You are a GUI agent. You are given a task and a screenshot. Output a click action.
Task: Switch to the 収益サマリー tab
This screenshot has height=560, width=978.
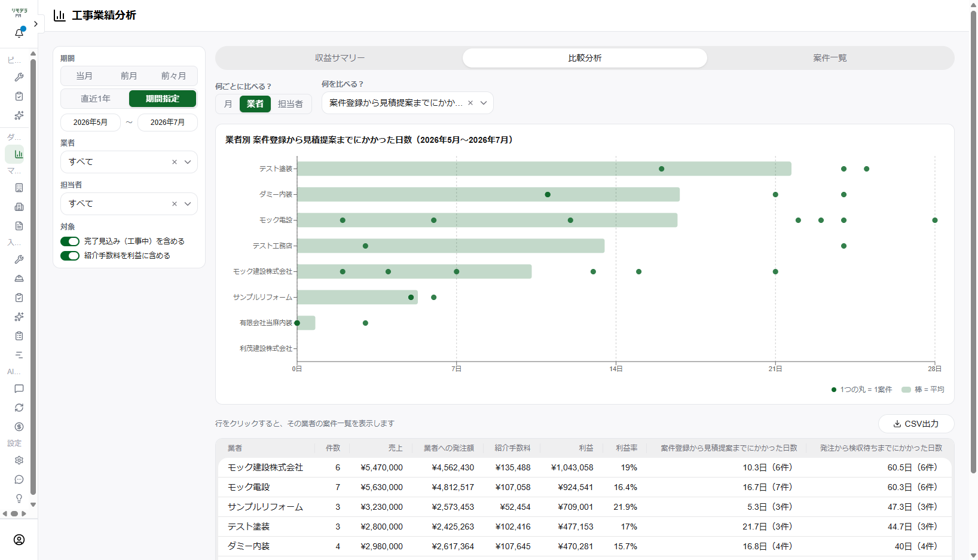point(340,58)
